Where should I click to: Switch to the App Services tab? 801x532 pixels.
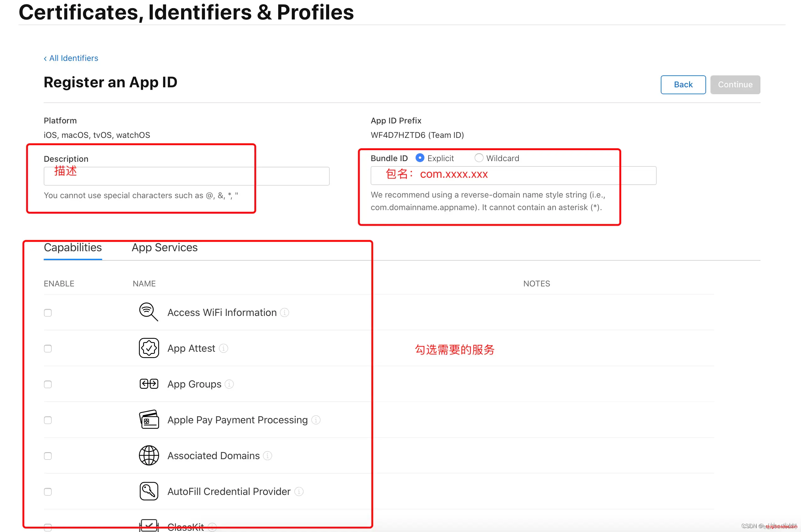click(x=164, y=248)
